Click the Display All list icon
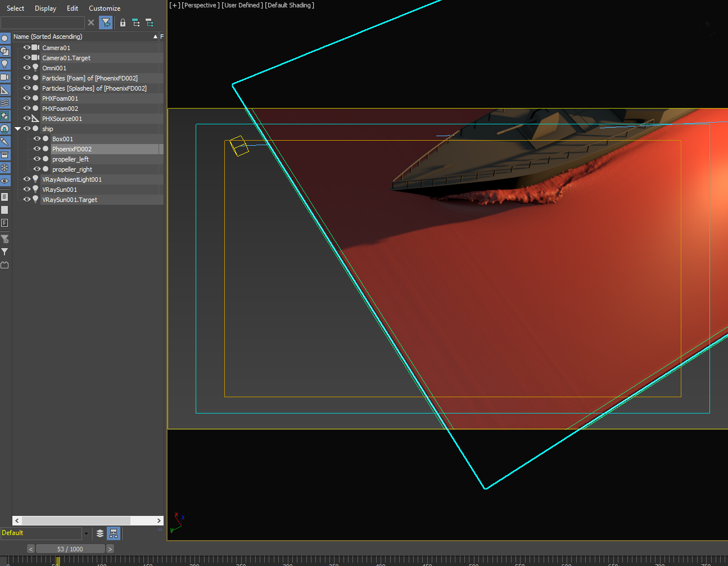The height and width of the screenshot is (566, 728). (x=4, y=197)
